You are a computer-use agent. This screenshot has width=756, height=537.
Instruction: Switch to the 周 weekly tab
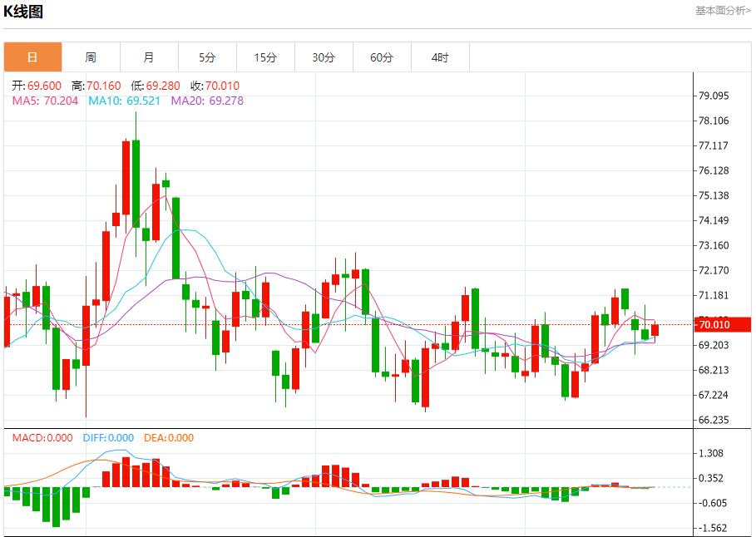tap(91, 57)
